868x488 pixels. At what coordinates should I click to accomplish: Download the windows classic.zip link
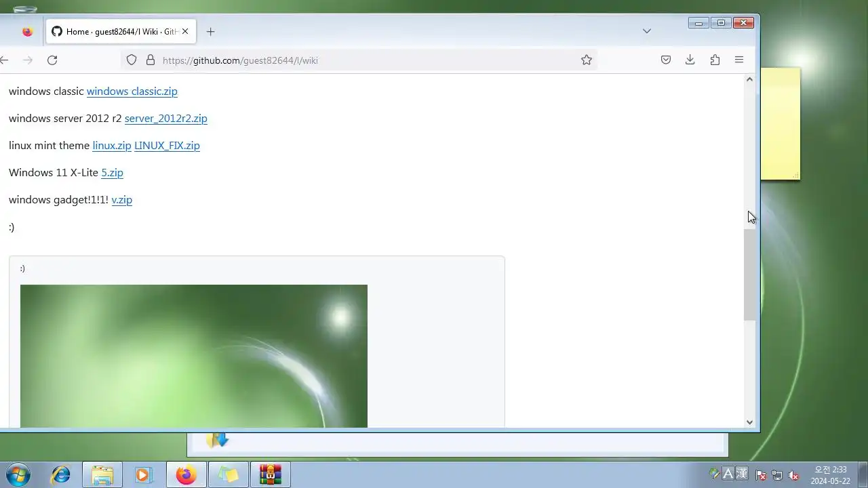click(132, 91)
